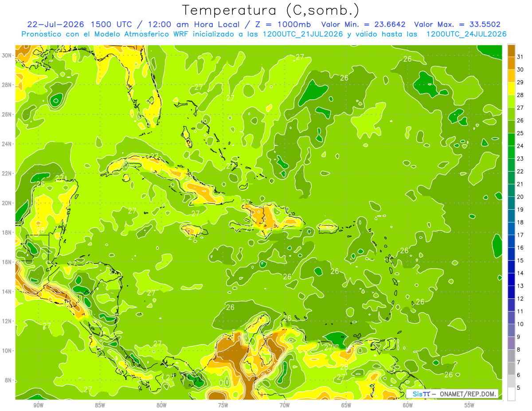Click the "1200UTC_24JUL2026" valid-until time
The height and width of the screenshot is (411, 532).
(466, 34)
